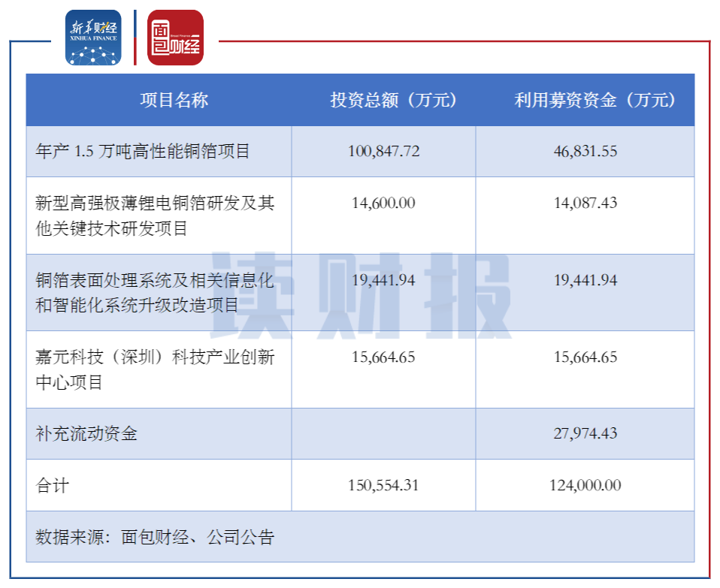Click the 利用募资资金（万元）header
The width and height of the screenshot is (720, 588).
[x=594, y=98]
